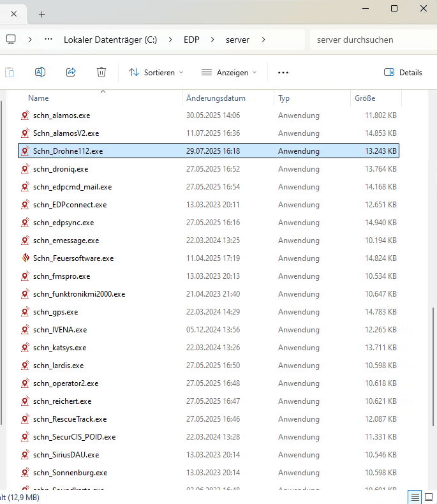Open the Sortieren dropdown
437x504 pixels.
pos(156,72)
